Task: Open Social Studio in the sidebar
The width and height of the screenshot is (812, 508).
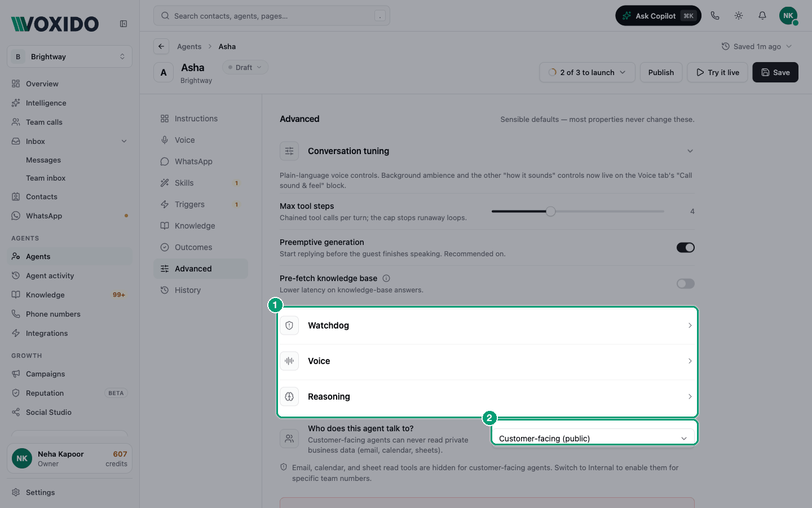Action: [70, 412]
